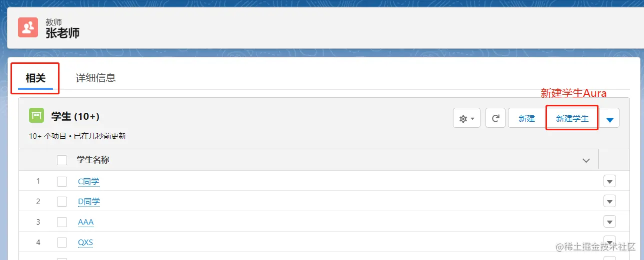
Task: Check the box for D同学 row
Action: pos(62,202)
